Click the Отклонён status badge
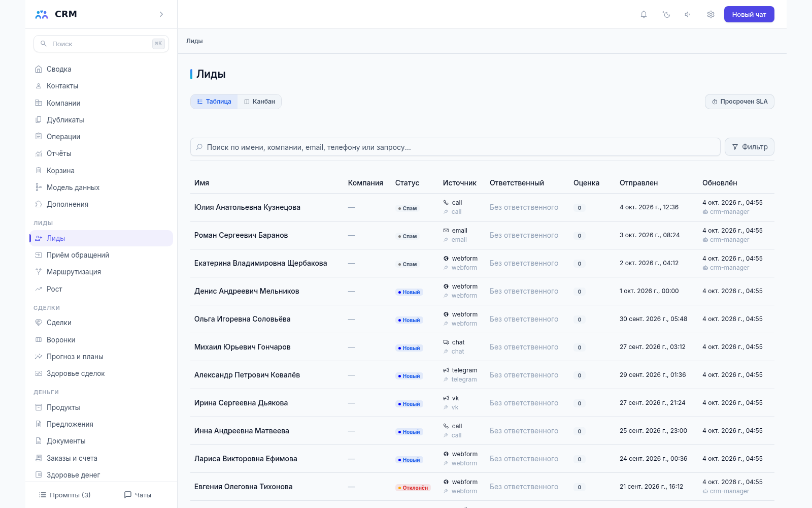This screenshot has height=508, width=812. [x=413, y=488]
